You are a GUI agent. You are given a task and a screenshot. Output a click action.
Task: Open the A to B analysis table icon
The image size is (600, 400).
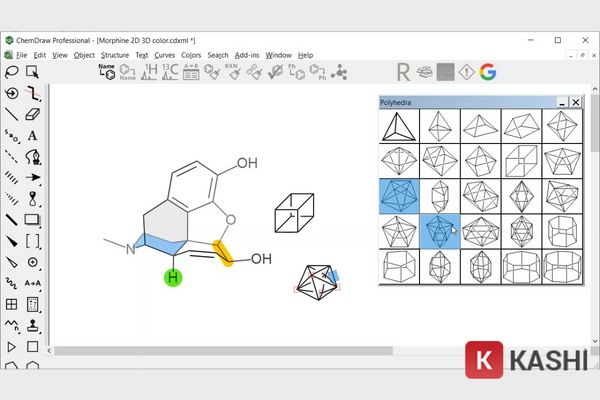point(191,72)
